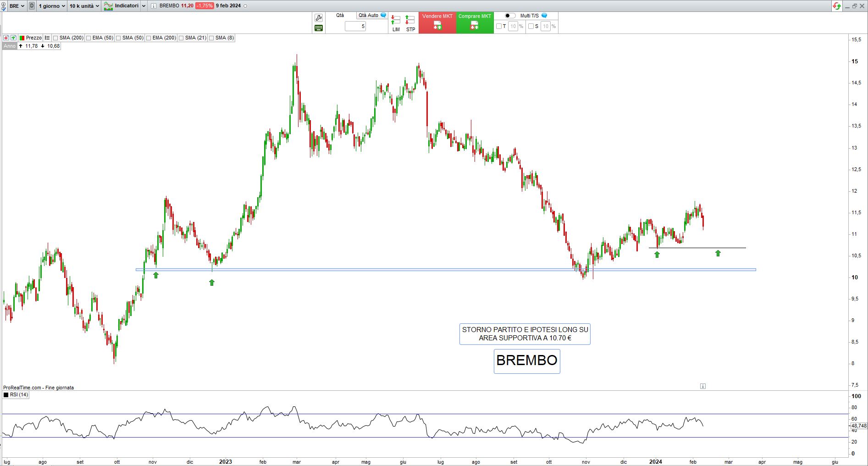Toggle the Multi T/S switch
The image size is (868, 466).
click(x=510, y=16)
